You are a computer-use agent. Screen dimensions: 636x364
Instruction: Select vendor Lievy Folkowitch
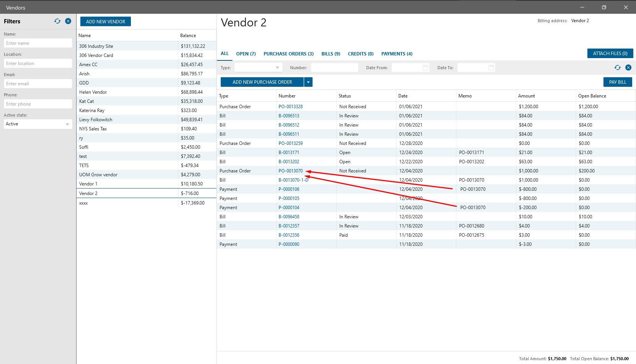click(146, 119)
